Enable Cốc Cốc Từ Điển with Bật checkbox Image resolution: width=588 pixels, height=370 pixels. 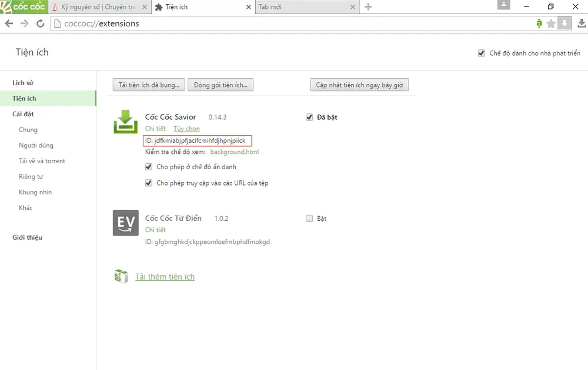point(309,218)
